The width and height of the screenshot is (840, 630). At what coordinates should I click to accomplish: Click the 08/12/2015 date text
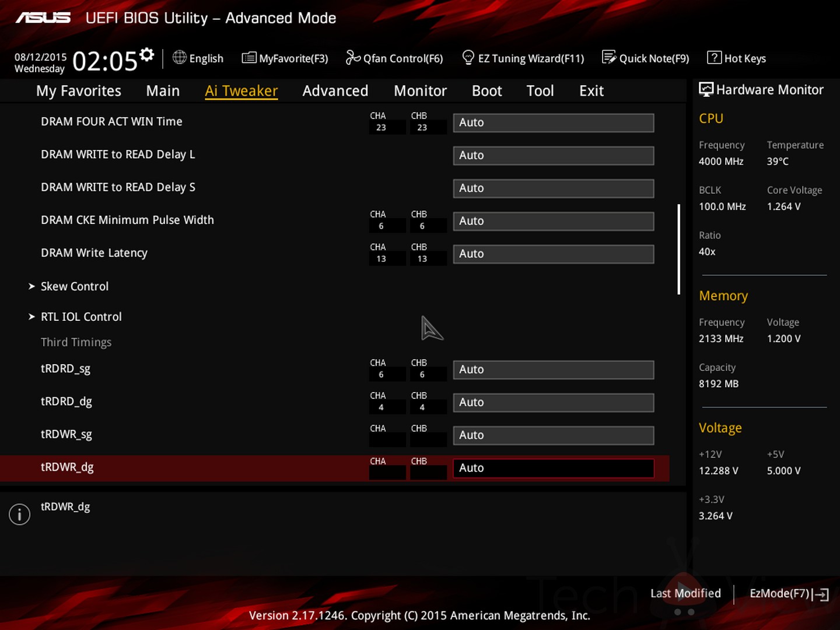pos(40,57)
